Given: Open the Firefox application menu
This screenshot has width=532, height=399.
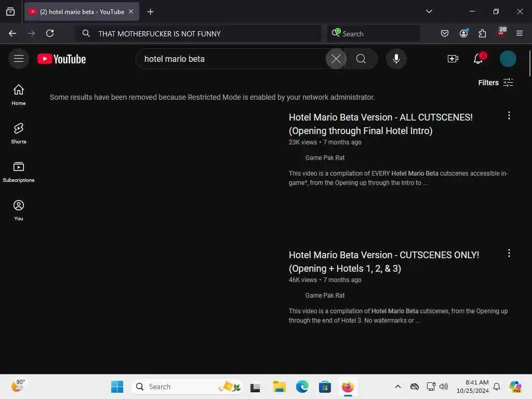Looking at the screenshot, I should 519,33.
